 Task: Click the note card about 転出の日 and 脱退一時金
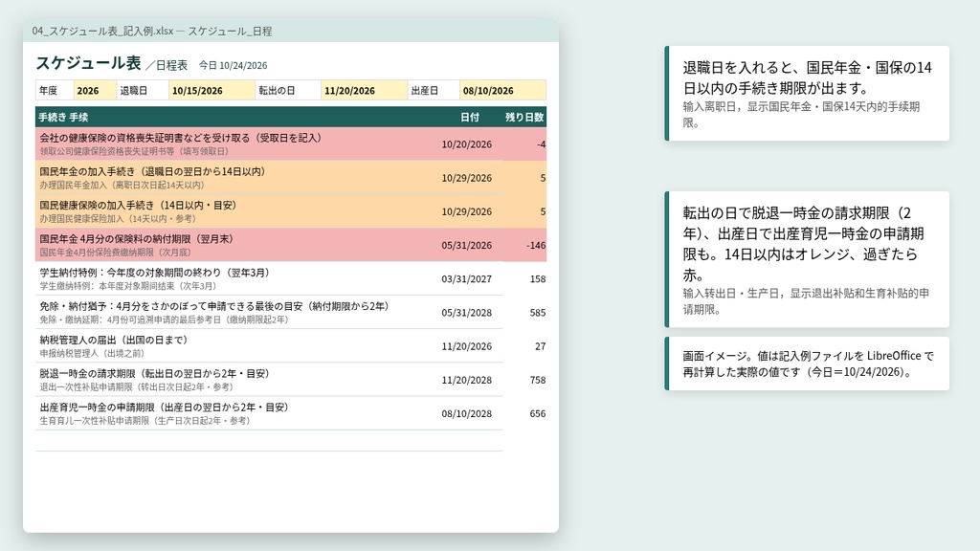(x=807, y=259)
